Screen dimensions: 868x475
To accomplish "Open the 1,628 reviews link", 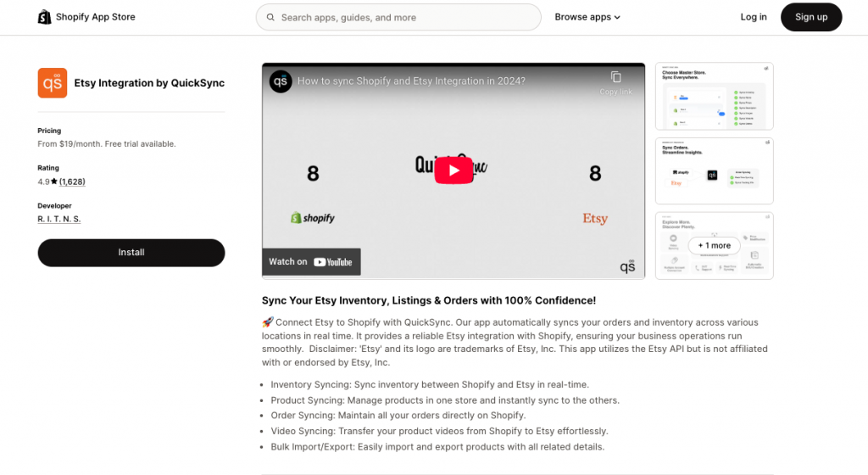I will click(x=73, y=182).
